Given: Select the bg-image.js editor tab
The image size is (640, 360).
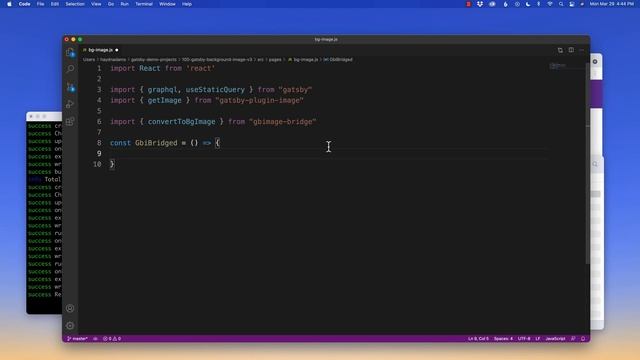Looking at the screenshot, I should [100, 50].
